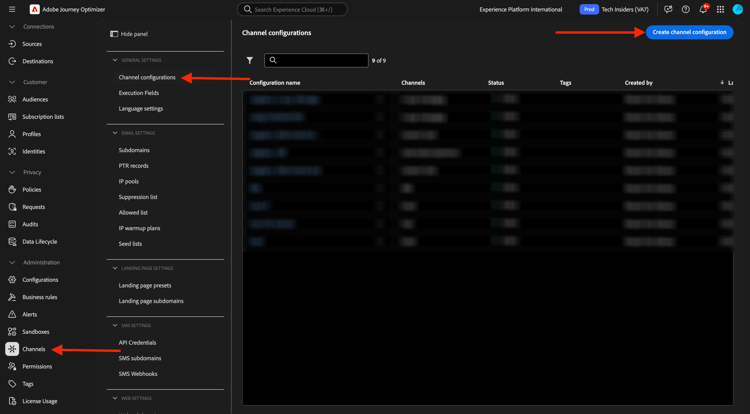Open the Prod Tech Insiders sandbox switcher
This screenshot has height=414, width=750.
(x=614, y=9)
